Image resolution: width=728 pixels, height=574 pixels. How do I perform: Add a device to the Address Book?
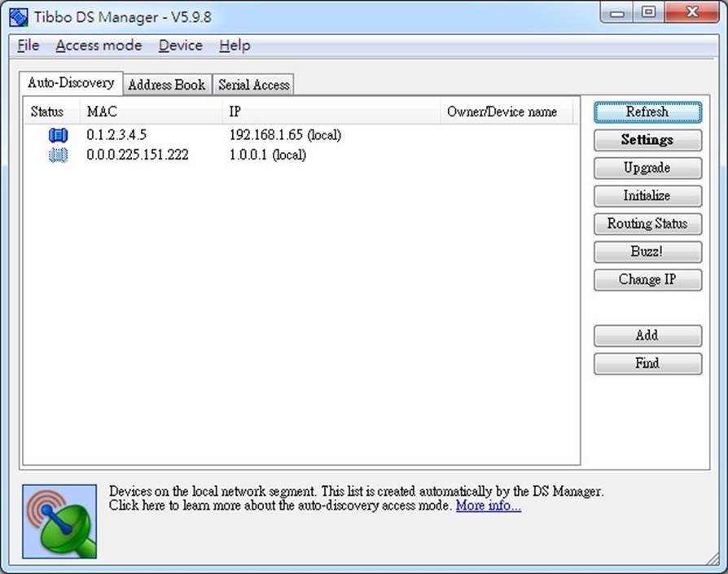[x=647, y=335]
